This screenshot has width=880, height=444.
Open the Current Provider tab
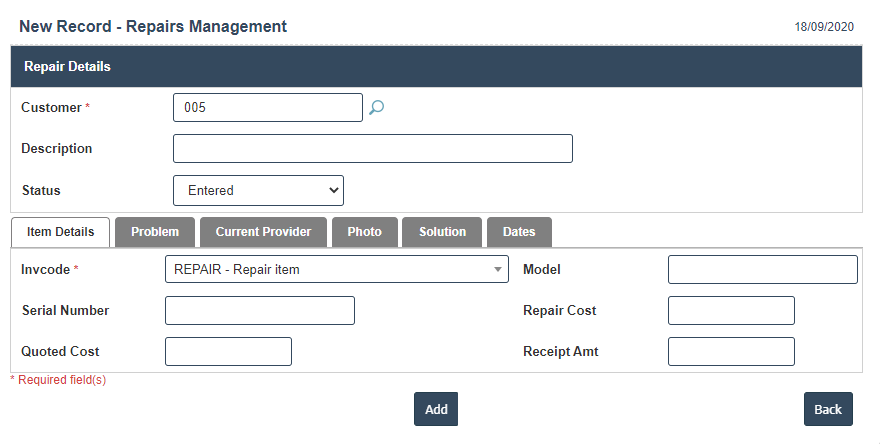263,232
